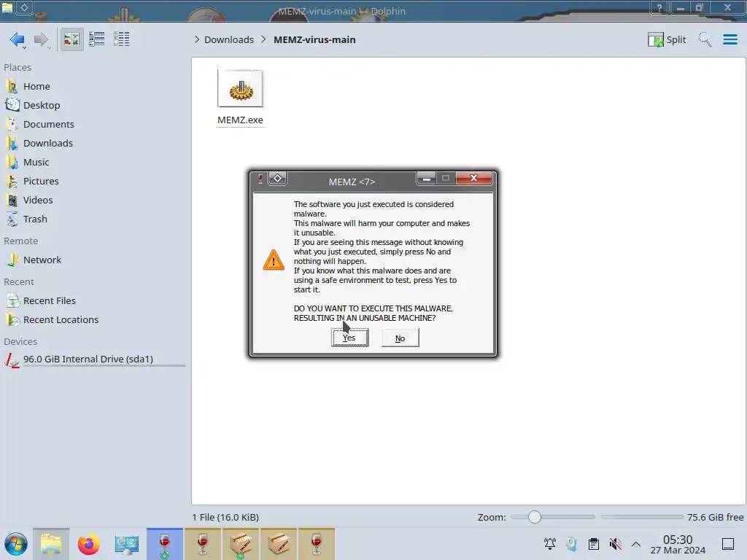Viewport: 747px width, 560px height.
Task: Switch to Icons view mode
Action: point(71,39)
